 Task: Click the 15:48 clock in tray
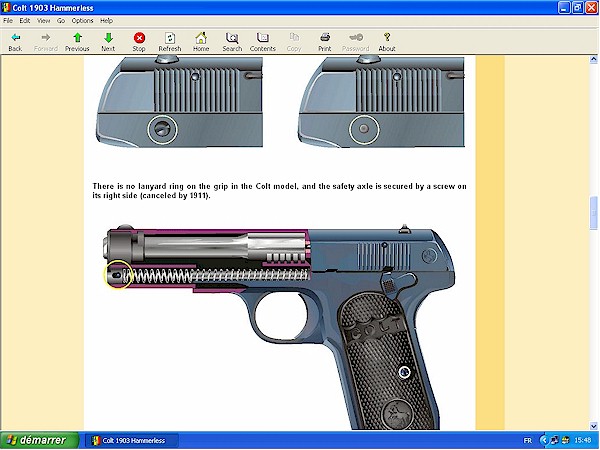click(x=583, y=441)
